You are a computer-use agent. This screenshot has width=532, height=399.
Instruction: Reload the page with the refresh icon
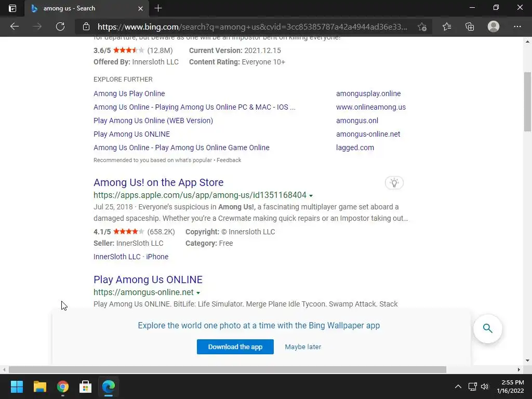[x=60, y=26]
